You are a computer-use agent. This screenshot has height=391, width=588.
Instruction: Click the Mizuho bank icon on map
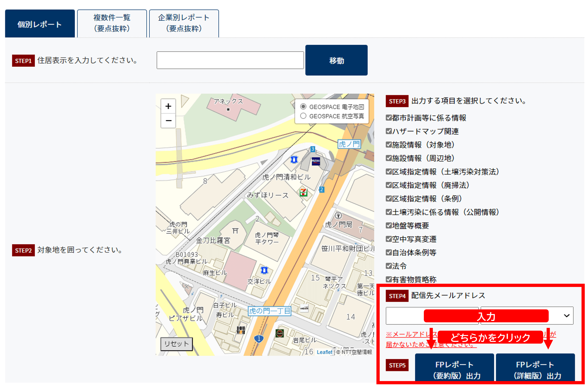(x=316, y=161)
